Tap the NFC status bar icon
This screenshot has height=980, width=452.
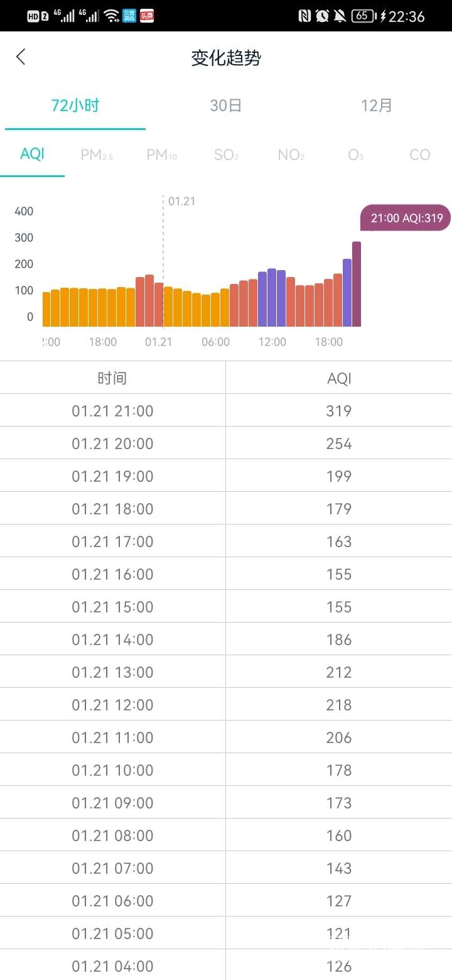coord(304,16)
